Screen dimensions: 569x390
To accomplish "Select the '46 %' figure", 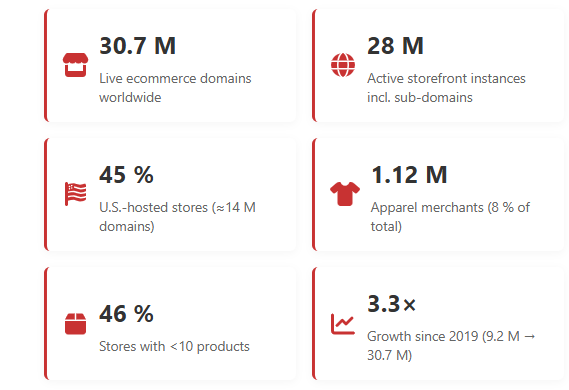I will click(126, 314).
